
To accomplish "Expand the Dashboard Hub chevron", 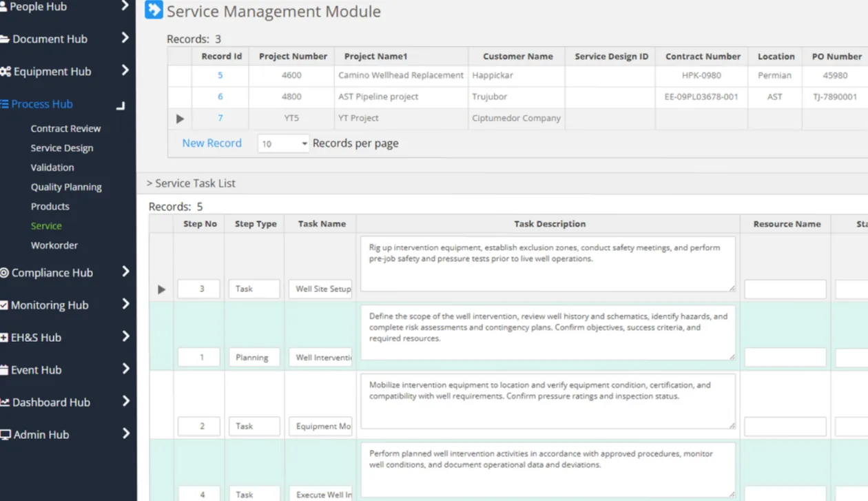I will tap(125, 401).
